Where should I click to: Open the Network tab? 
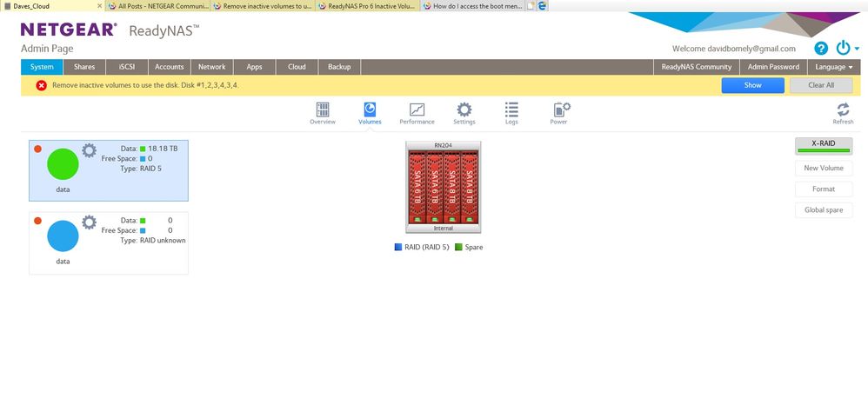coord(212,67)
